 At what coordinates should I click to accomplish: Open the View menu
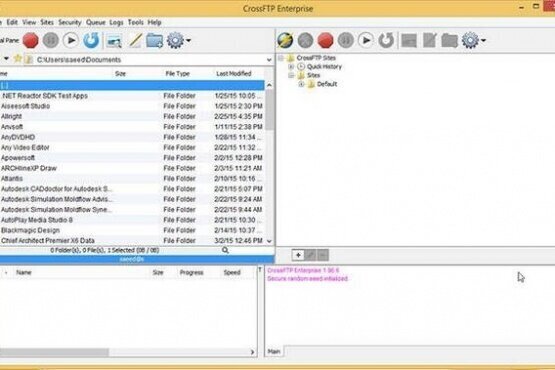coord(29,22)
